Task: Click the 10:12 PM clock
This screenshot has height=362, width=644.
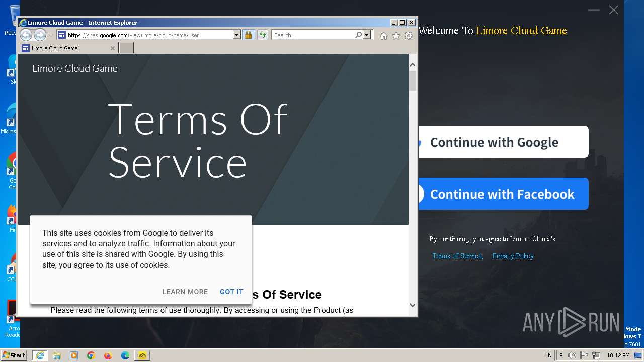Action: [618, 355]
